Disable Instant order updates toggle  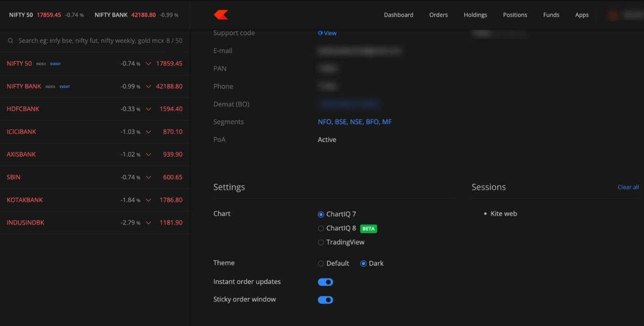point(325,282)
